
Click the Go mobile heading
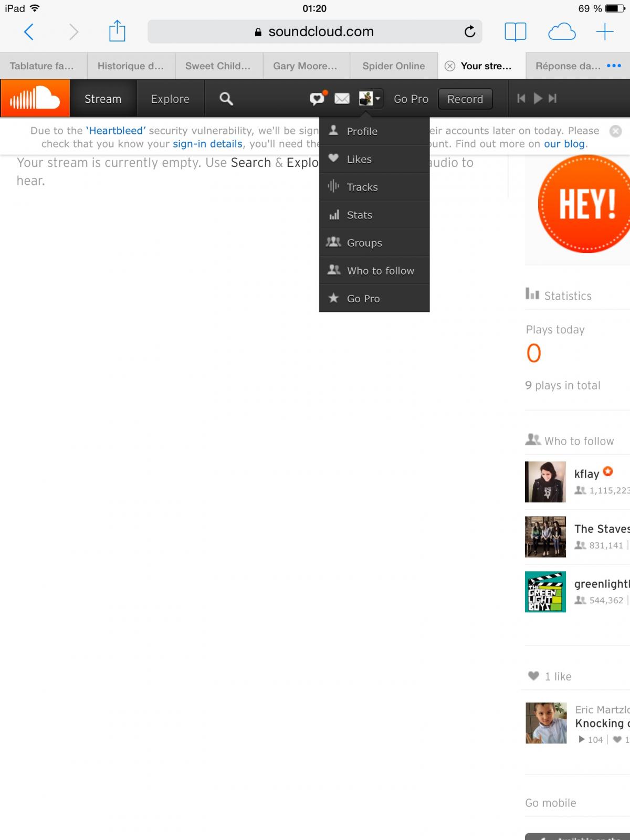coord(551,803)
